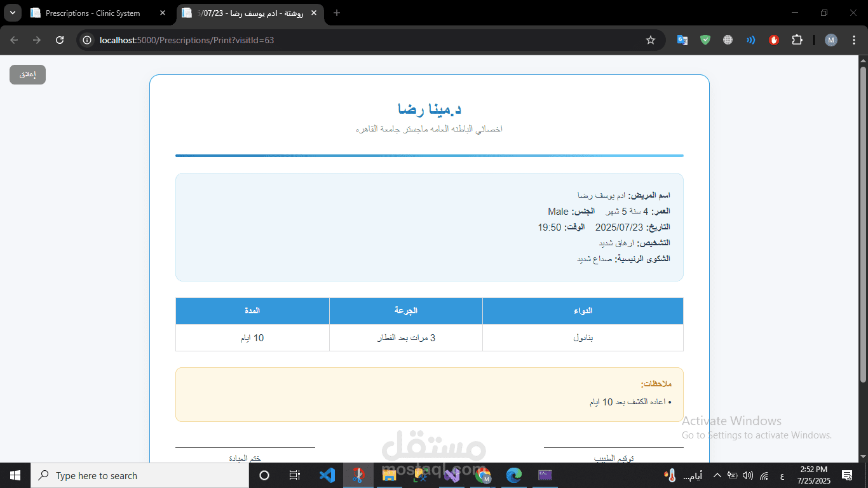Open the Snipping tool taskbar icon
The width and height of the screenshot is (868, 488).
tap(358, 475)
